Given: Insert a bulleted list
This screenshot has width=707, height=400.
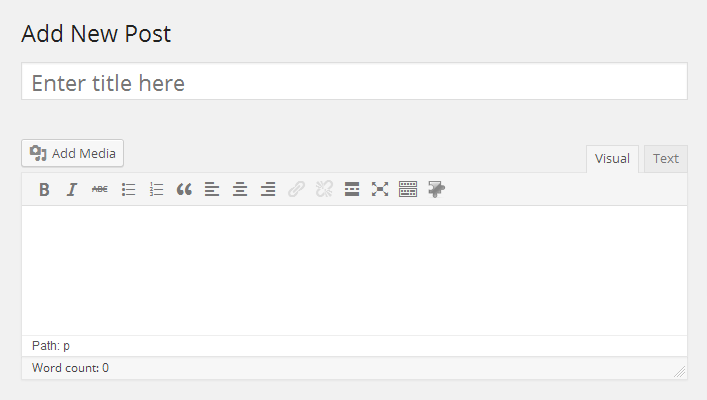Looking at the screenshot, I should pos(128,189).
